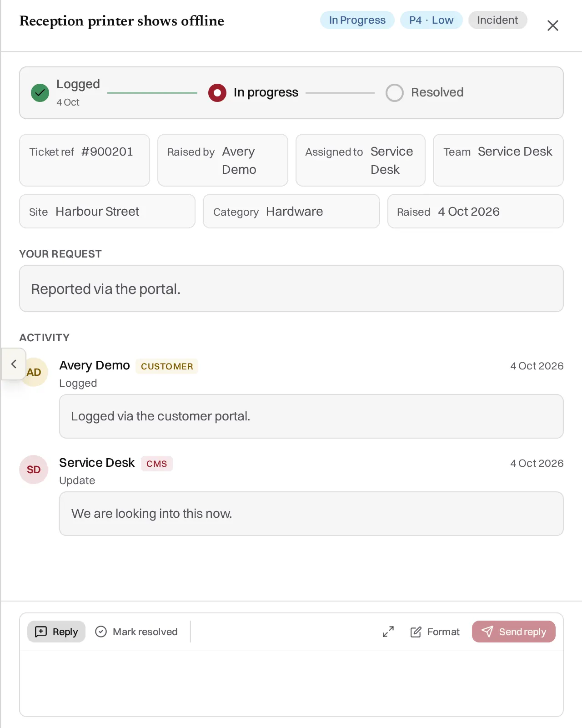Image resolution: width=582 pixels, height=728 pixels.
Task: Send the reply
Action: 513,632
